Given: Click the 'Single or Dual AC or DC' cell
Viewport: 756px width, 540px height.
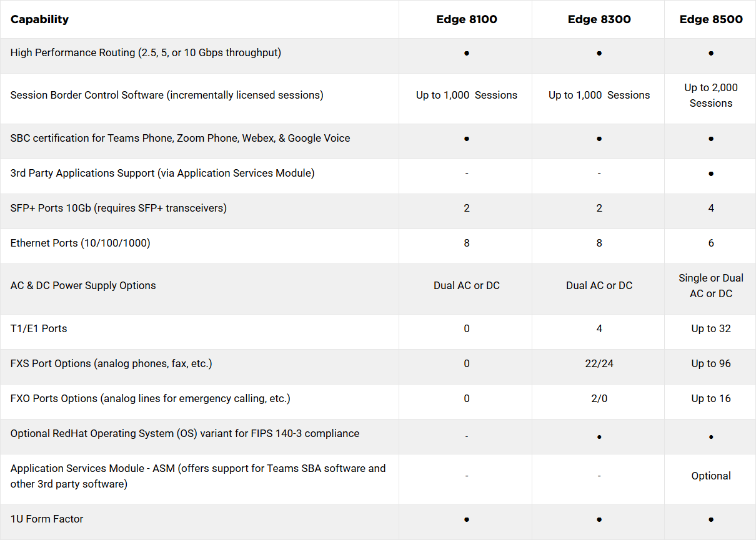Looking at the screenshot, I should [711, 286].
